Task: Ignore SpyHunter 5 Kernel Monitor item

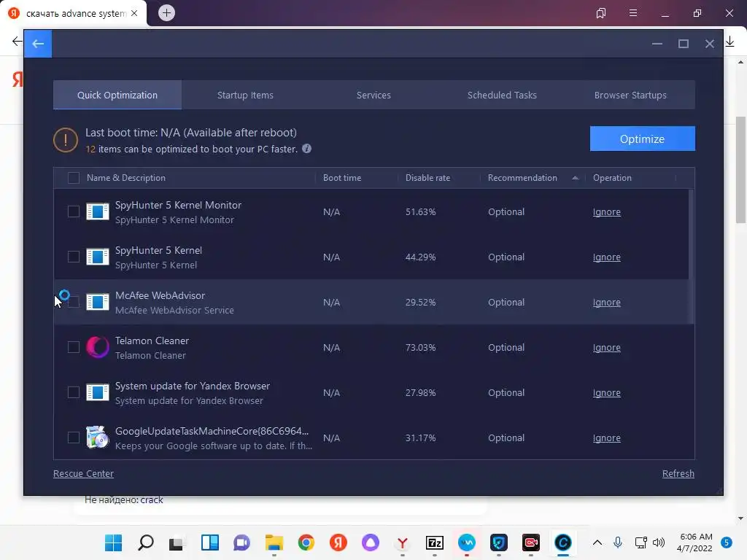Action: [x=606, y=212]
